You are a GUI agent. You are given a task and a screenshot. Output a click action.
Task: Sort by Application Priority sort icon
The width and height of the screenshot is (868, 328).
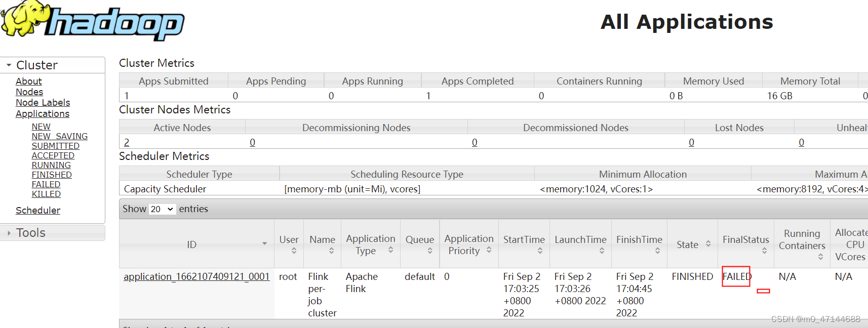(x=489, y=250)
